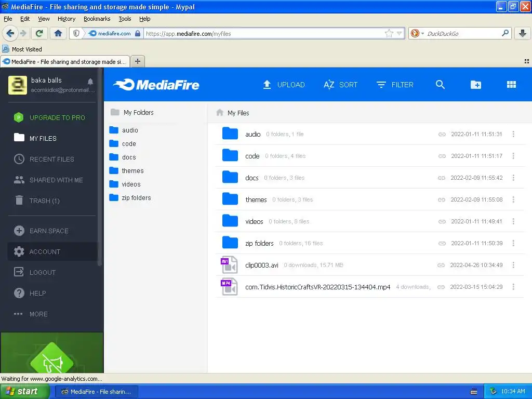Open the Bookmarks menu
The height and width of the screenshot is (399, 532).
point(97,19)
